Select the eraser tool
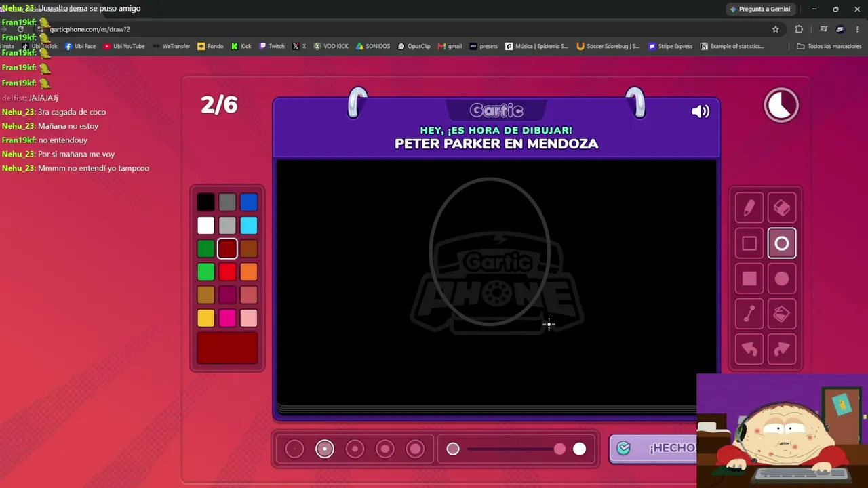This screenshot has width=868, height=488. click(x=782, y=208)
